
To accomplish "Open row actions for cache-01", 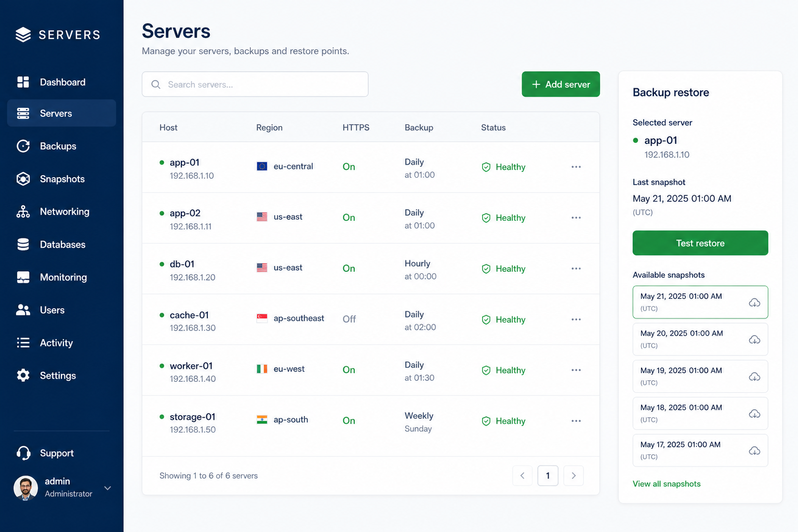I will tap(576, 319).
